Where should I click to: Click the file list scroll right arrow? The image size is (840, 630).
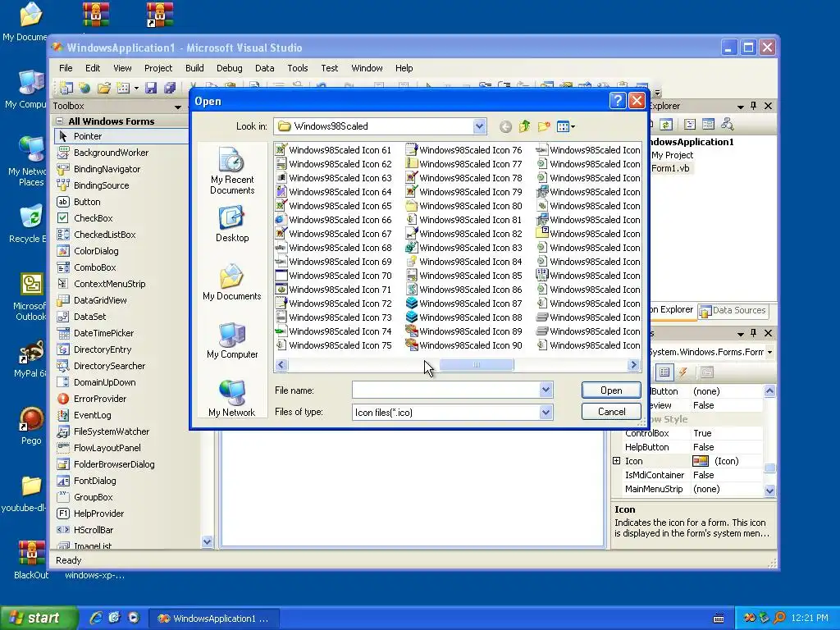pos(633,365)
